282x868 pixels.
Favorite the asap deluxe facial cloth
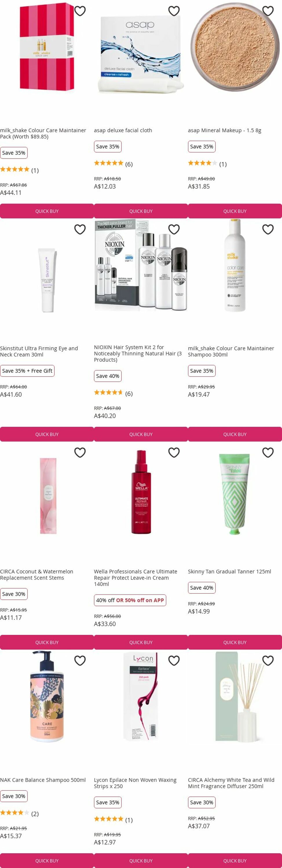coord(174,11)
